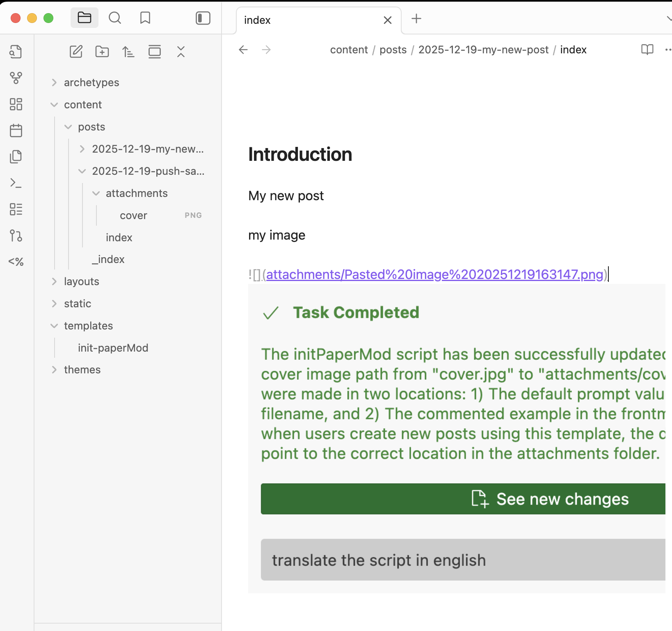Image resolution: width=672 pixels, height=631 pixels.
Task: Click the attachments pasted image link
Action: click(x=434, y=274)
